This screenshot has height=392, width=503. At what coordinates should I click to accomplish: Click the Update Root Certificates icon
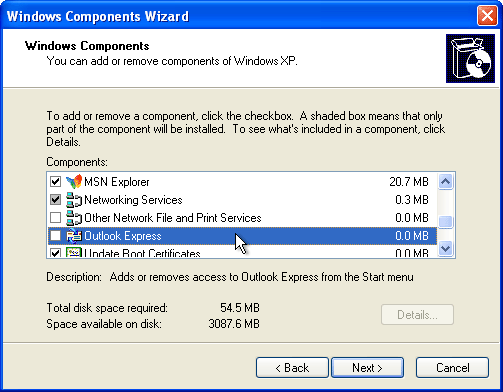(x=74, y=252)
